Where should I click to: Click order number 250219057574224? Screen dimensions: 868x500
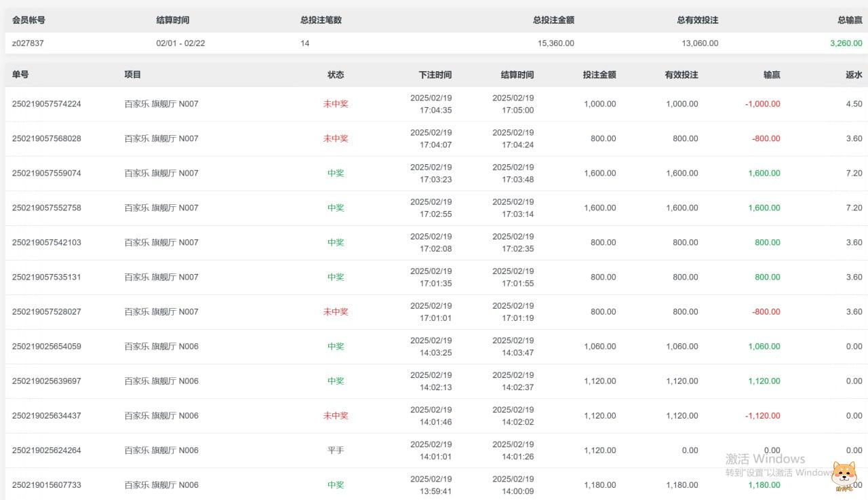coord(47,104)
